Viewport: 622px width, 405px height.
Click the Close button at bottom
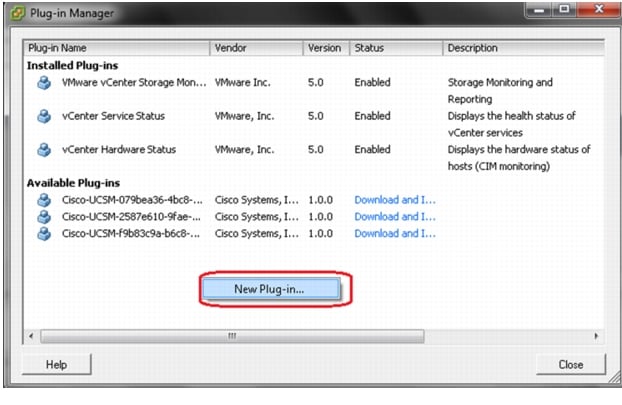click(570, 364)
